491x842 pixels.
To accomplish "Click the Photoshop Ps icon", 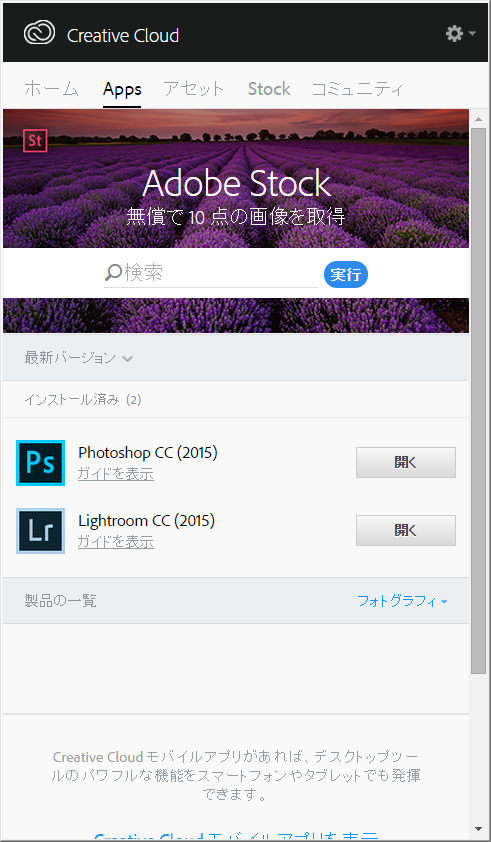I will 40,462.
